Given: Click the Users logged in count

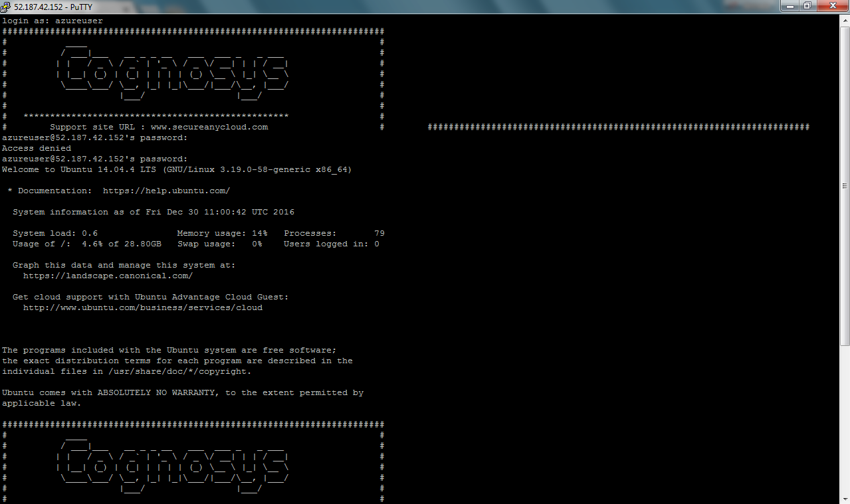Looking at the screenshot, I should click(376, 244).
